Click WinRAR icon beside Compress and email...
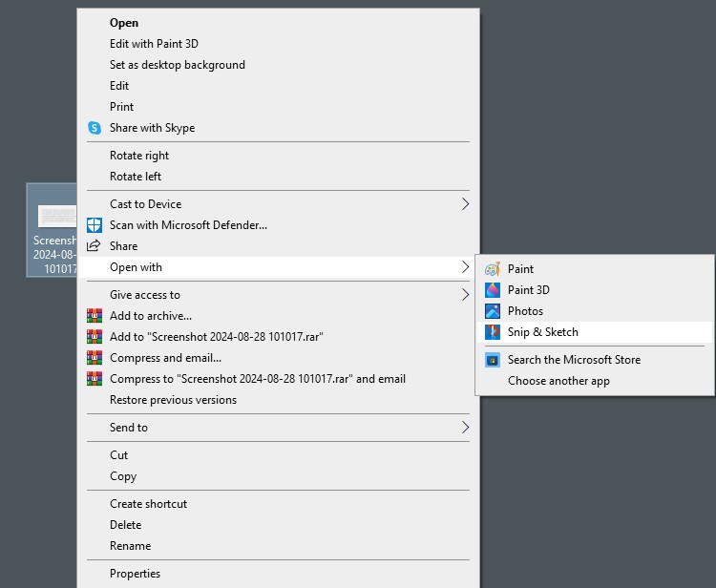 95,357
